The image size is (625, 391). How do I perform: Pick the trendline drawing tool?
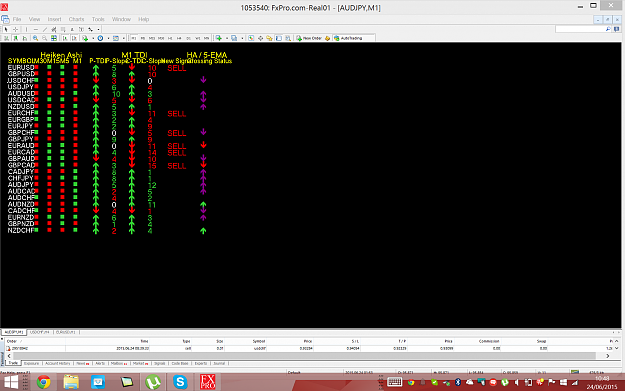coord(45,29)
